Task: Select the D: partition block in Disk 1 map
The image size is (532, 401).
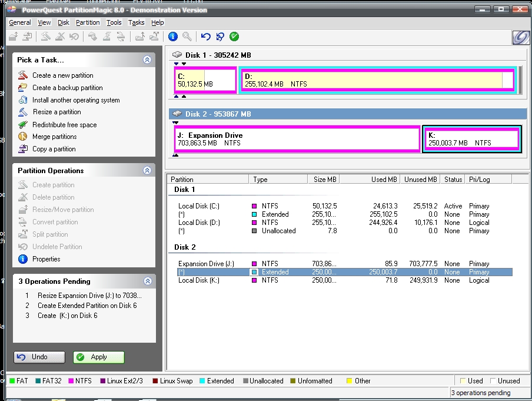Action: pos(378,80)
